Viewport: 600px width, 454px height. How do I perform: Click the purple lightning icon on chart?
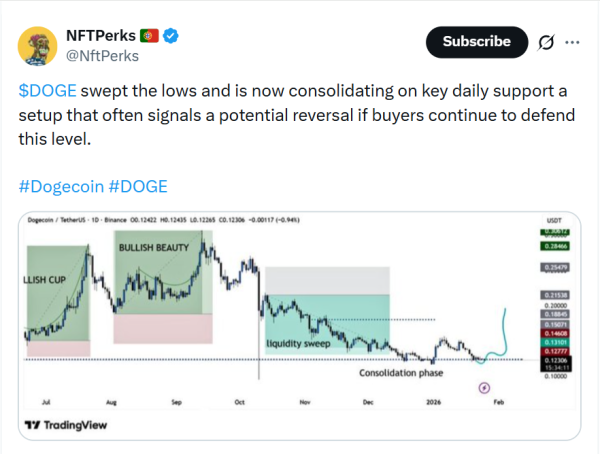tap(484, 387)
